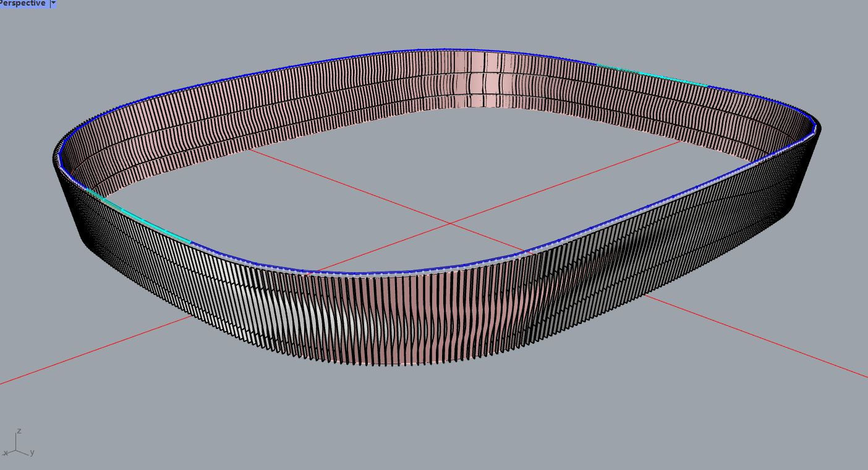Click the Perspective viewport title label
Image resolution: width=868 pixels, height=470 pixels.
(x=23, y=3)
